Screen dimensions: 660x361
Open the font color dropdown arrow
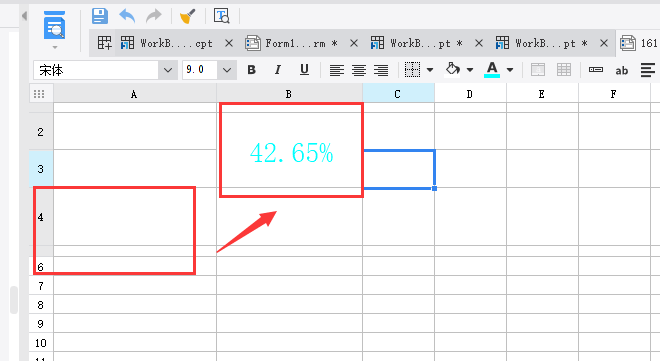pyautogui.click(x=510, y=70)
